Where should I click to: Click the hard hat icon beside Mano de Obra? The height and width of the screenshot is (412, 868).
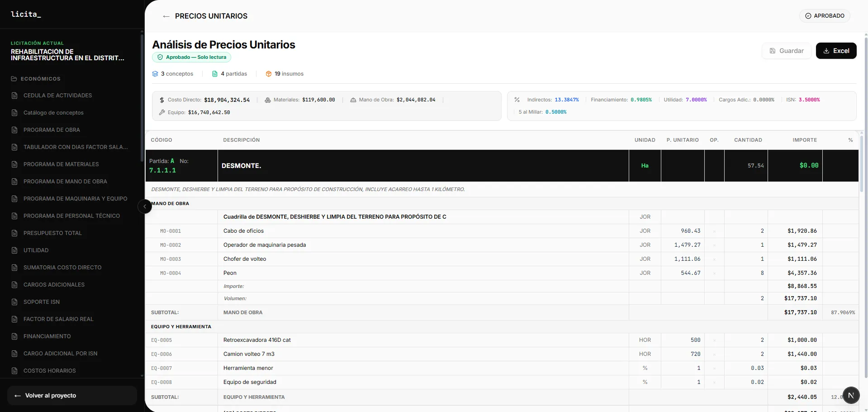click(x=353, y=100)
